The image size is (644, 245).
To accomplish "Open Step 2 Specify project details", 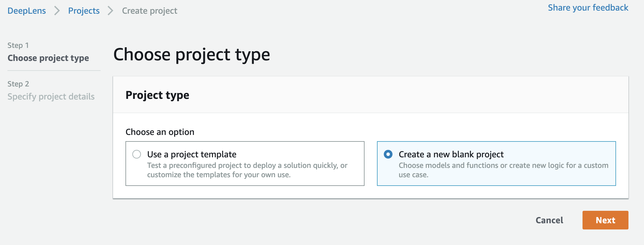I will tap(51, 97).
